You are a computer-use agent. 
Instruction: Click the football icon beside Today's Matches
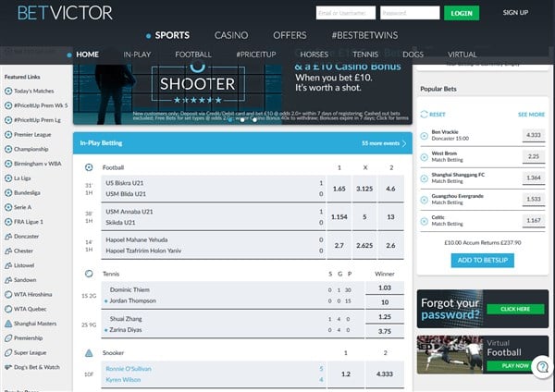[8, 92]
